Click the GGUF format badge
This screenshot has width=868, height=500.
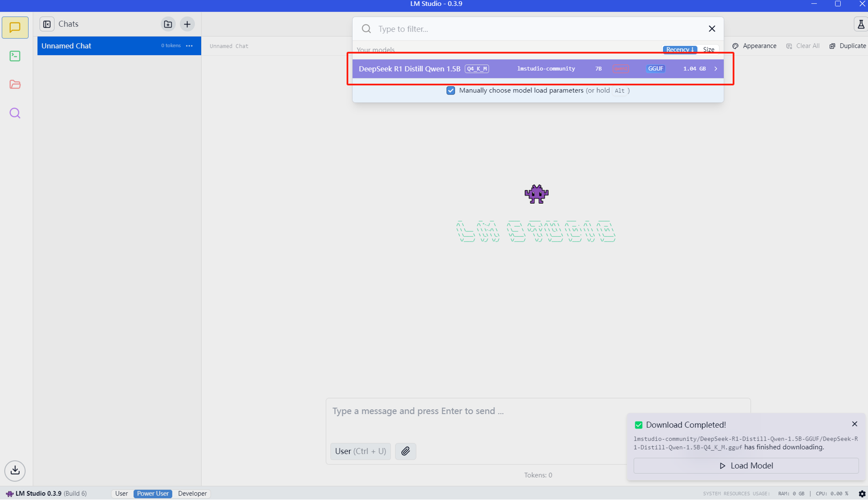(x=656, y=69)
